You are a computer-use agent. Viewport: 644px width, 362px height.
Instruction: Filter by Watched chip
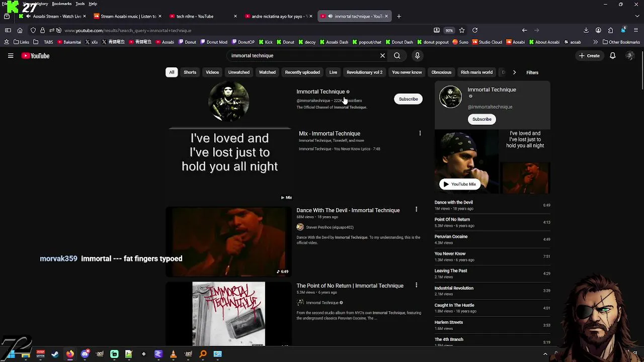[x=267, y=72]
